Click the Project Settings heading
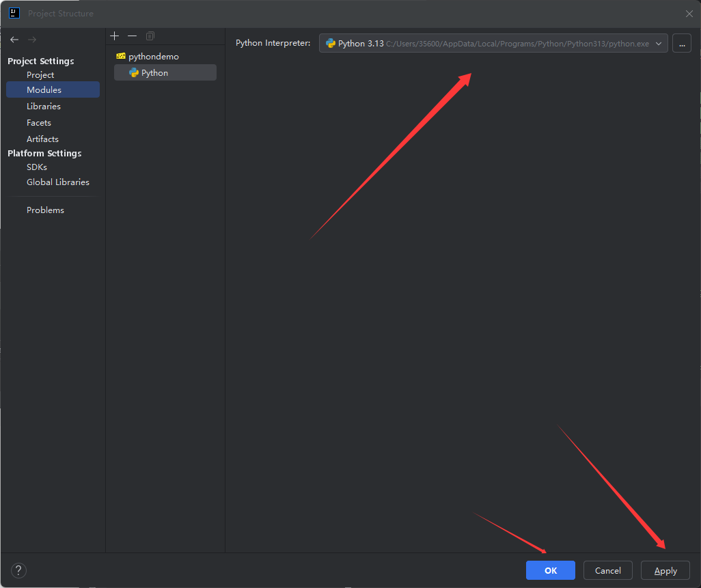The height and width of the screenshot is (588, 701). 41,61
